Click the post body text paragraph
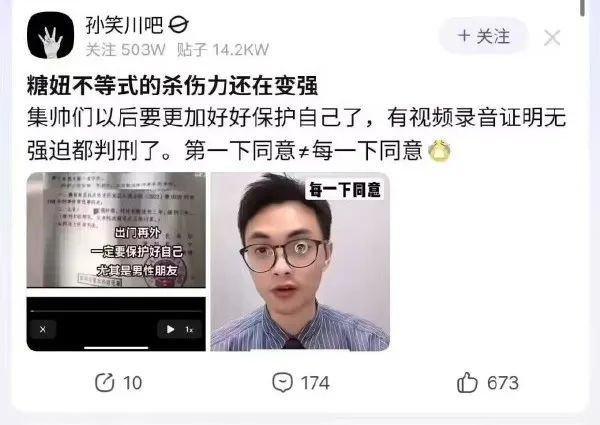This screenshot has height=425, width=600. pyautogui.click(x=297, y=134)
